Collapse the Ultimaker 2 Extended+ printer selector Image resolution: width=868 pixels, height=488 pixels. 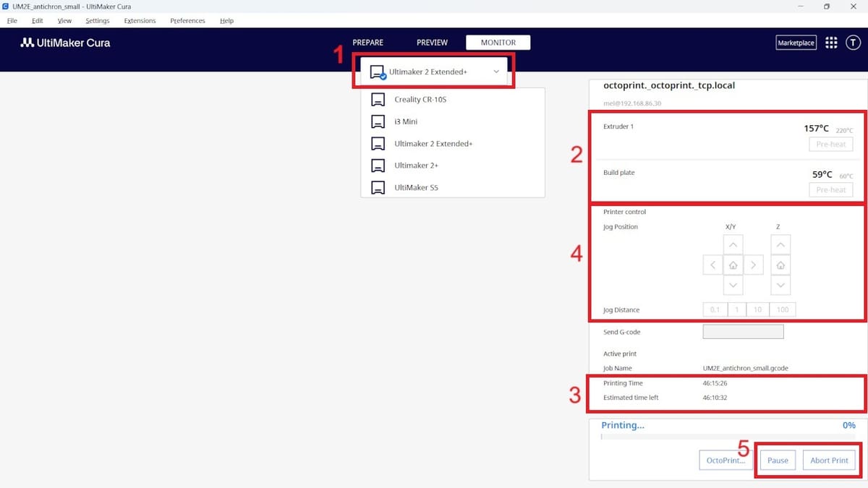coord(434,72)
